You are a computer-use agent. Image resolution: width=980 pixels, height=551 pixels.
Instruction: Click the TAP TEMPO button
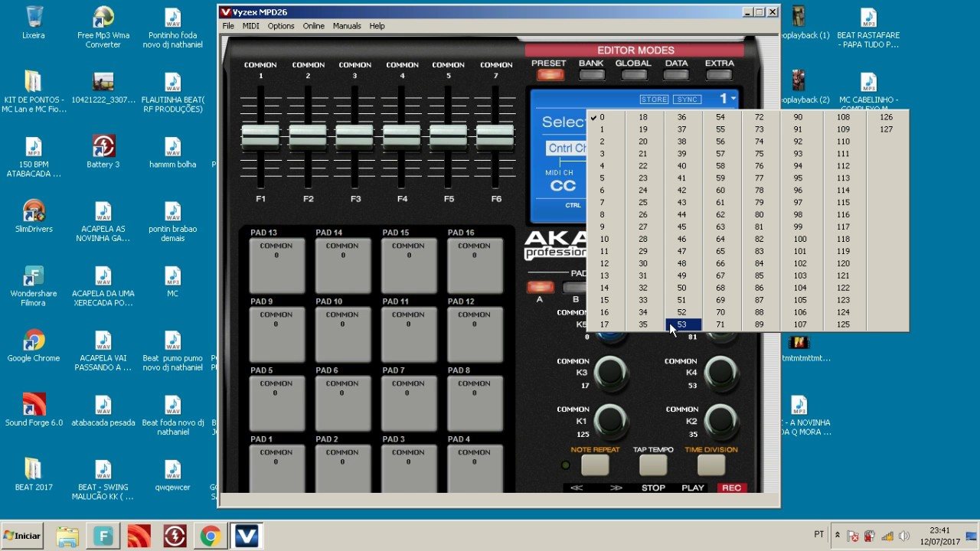653,465
